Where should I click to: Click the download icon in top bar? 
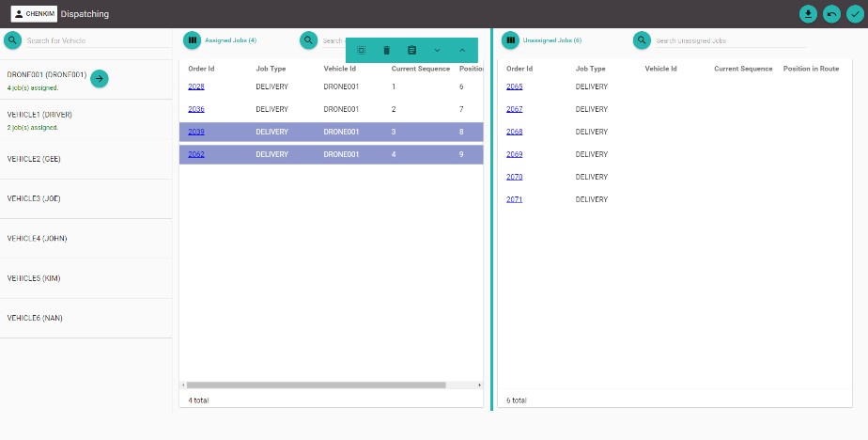click(808, 14)
